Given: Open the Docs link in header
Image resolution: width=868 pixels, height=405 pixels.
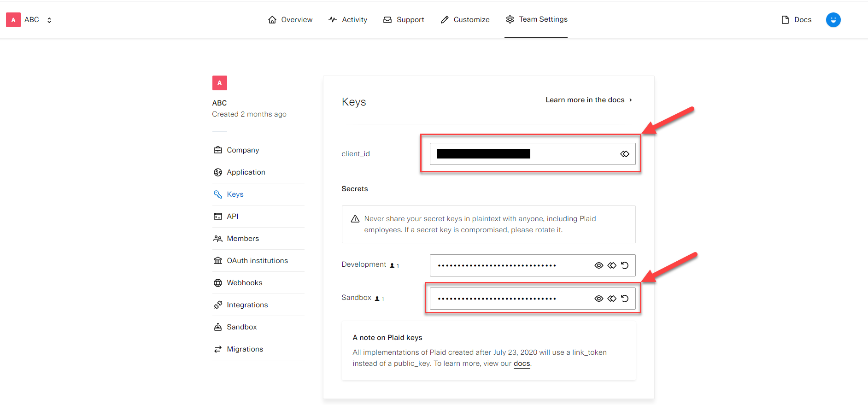Looking at the screenshot, I should coord(797,20).
